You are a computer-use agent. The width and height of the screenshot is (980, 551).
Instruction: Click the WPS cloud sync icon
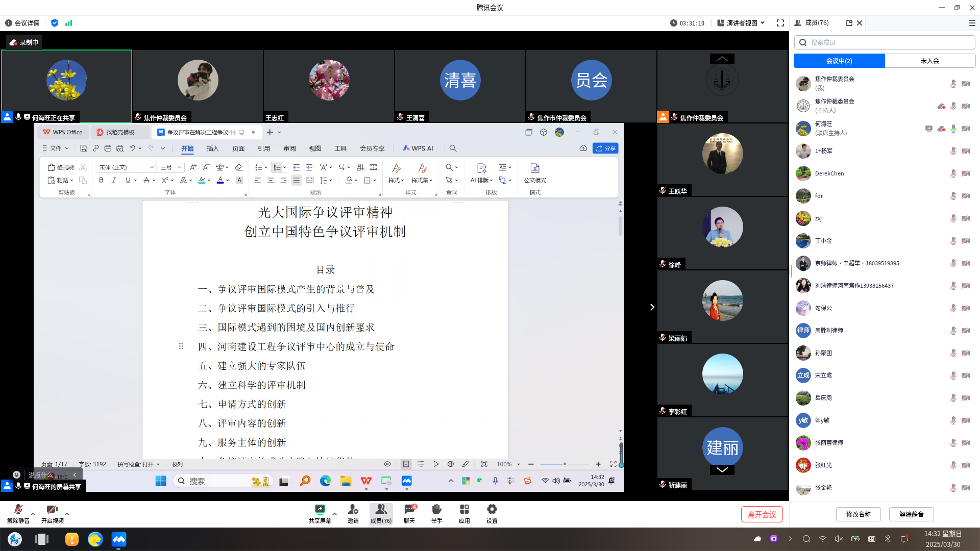click(x=583, y=148)
